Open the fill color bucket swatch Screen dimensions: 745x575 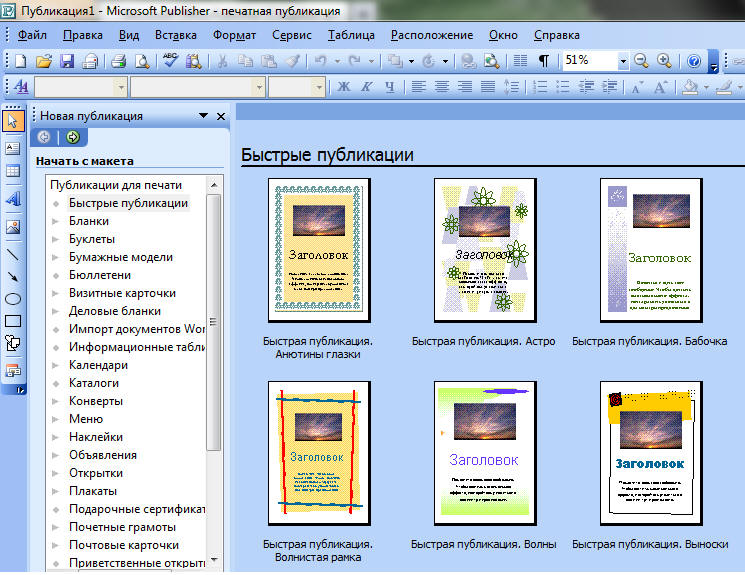(x=690, y=87)
